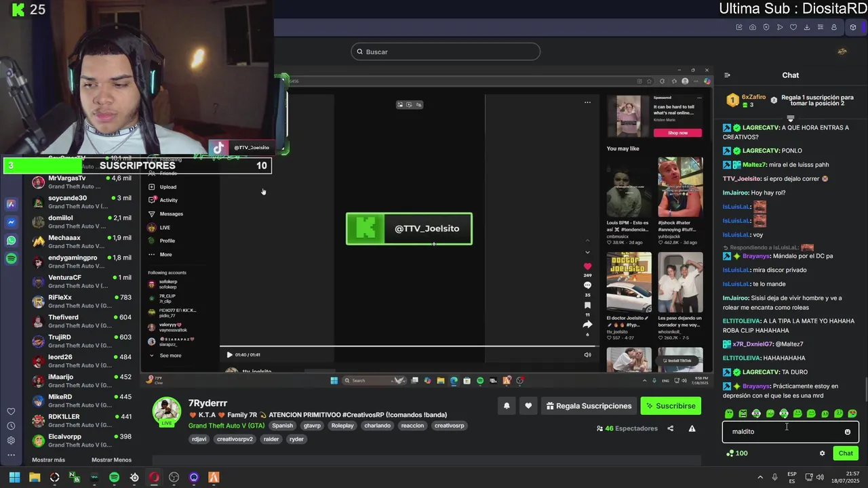
Task: Open Upload in TikTok side menu
Action: point(163,187)
